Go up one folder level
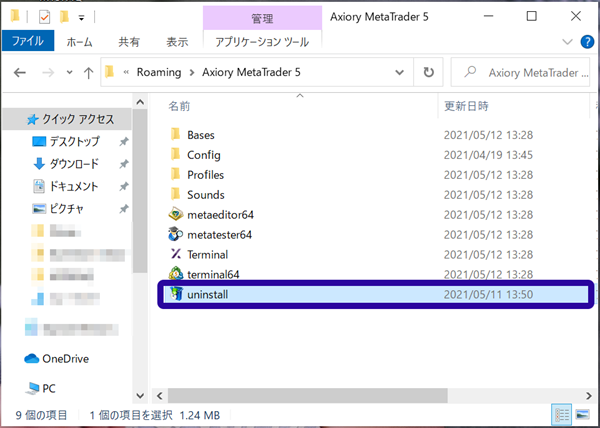The image size is (600, 428). [x=88, y=72]
